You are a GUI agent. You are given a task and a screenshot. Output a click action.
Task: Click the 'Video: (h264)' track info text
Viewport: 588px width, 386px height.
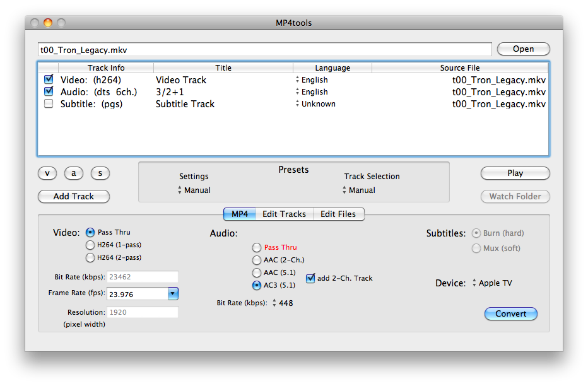click(x=91, y=80)
